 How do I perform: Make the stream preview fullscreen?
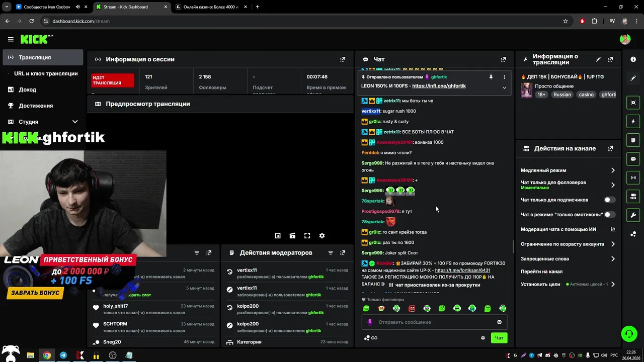point(307,236)
